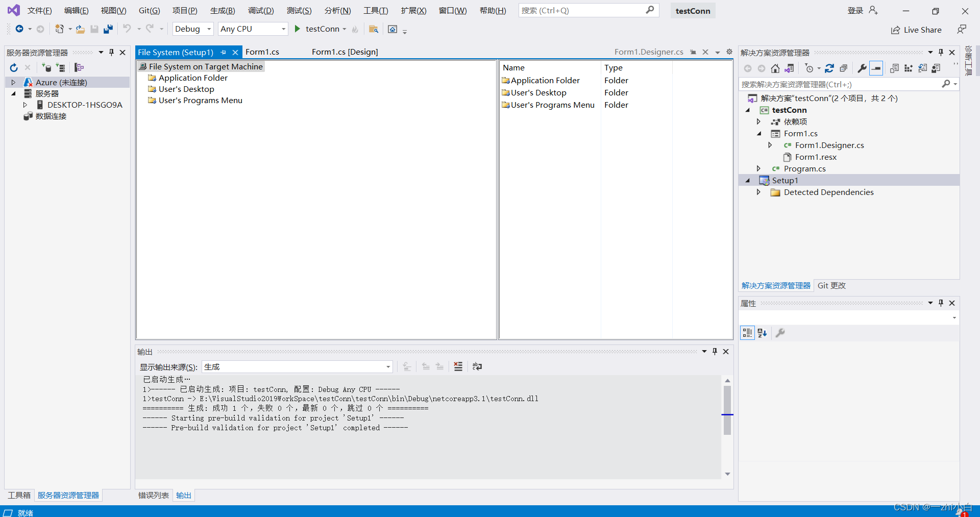The width and height of the screenshot is (980, 517).
Task: Click the Refresh icon in Server Explorer
Action: [x=14, y=67]
